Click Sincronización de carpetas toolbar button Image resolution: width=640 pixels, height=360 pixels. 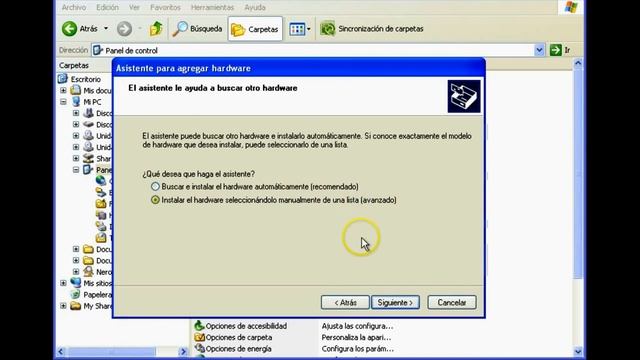point(372,29)
